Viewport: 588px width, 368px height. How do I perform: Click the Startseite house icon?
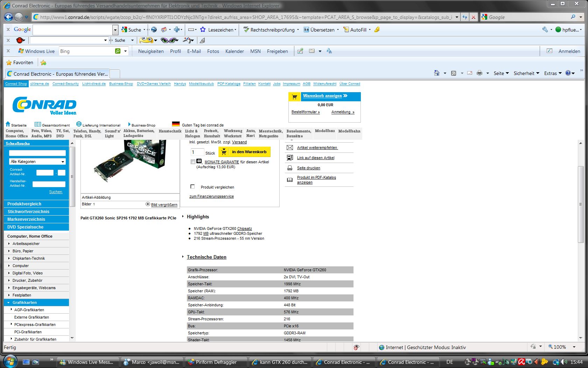pyautogui.click(x=8, y=124)
